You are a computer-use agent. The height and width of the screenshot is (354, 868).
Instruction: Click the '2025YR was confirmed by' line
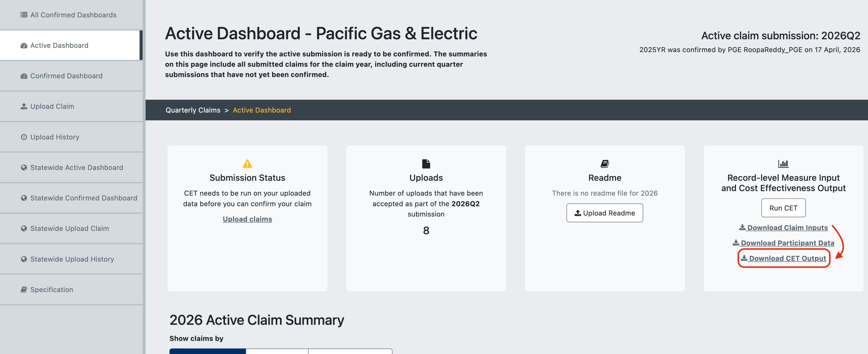tap(749, 50)
